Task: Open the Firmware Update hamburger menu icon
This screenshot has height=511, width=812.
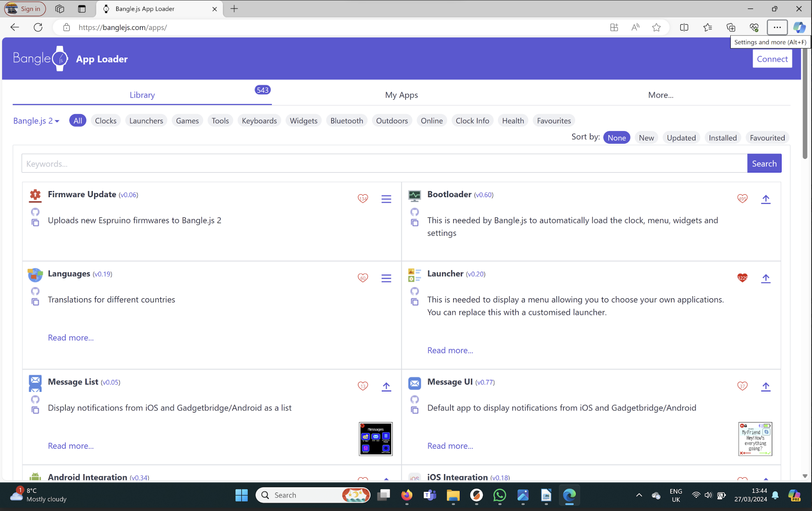Action: point(386,199)
